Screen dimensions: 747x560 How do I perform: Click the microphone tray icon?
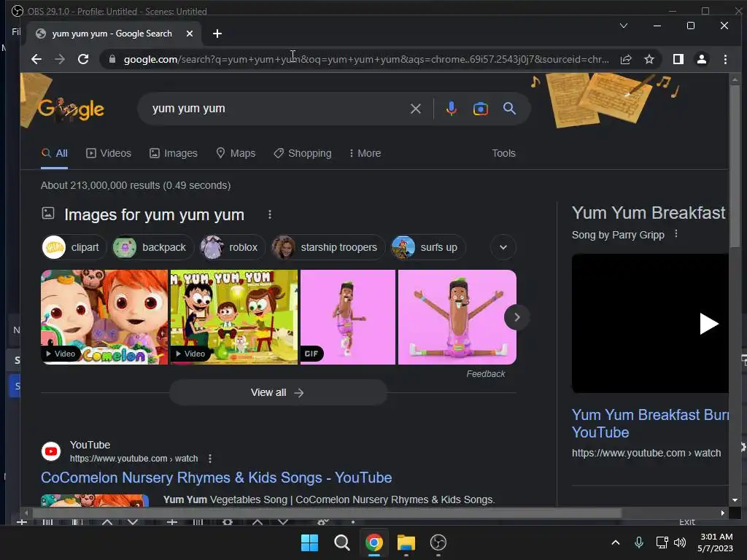tap(639, 542)
